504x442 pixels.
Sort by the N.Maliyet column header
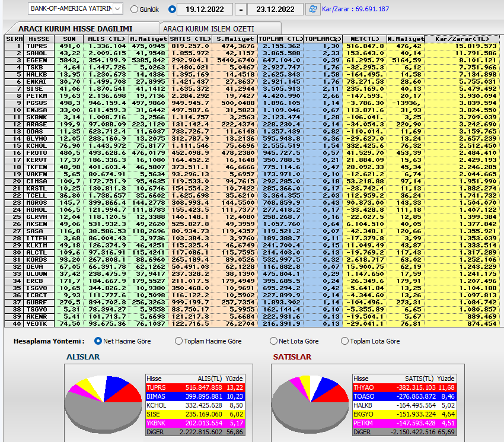(x=406, y=39)
